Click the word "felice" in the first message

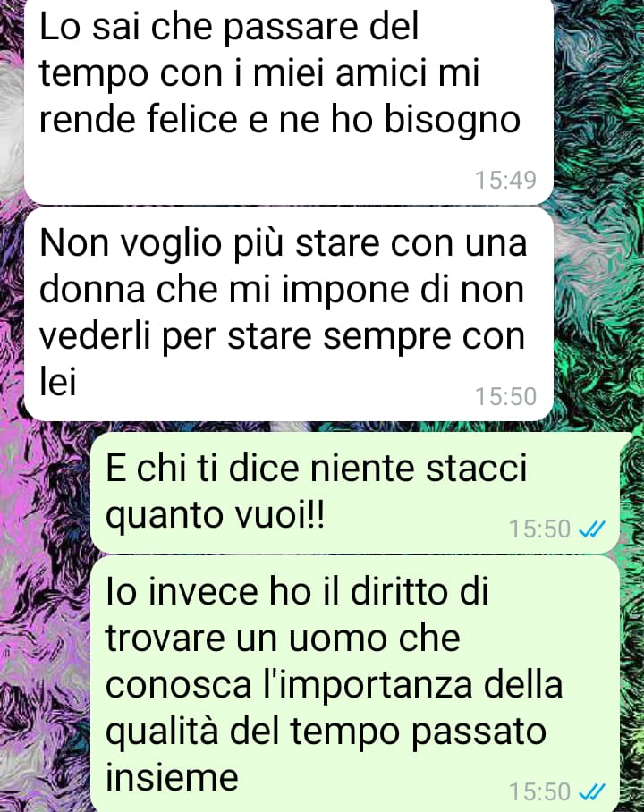click(x=192, y=119)
